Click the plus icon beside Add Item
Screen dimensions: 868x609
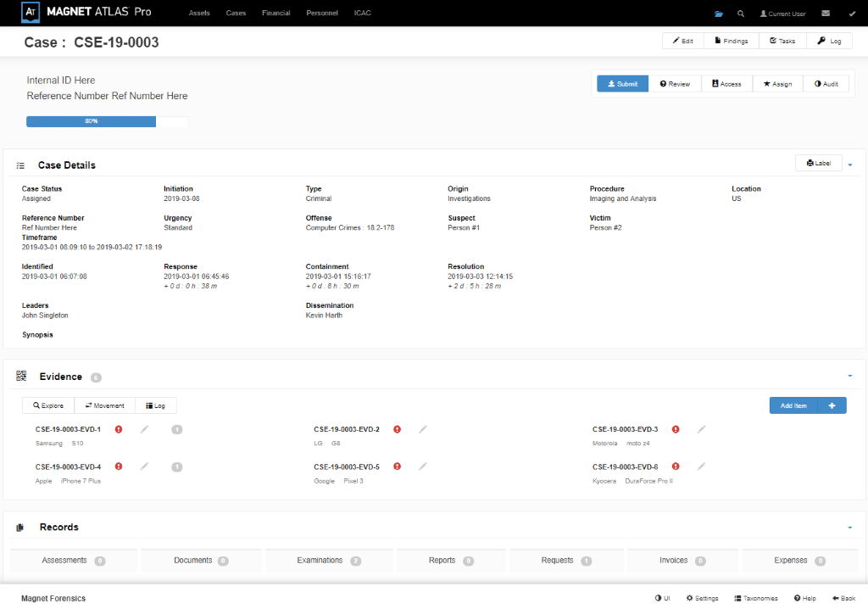click(832, 405)
